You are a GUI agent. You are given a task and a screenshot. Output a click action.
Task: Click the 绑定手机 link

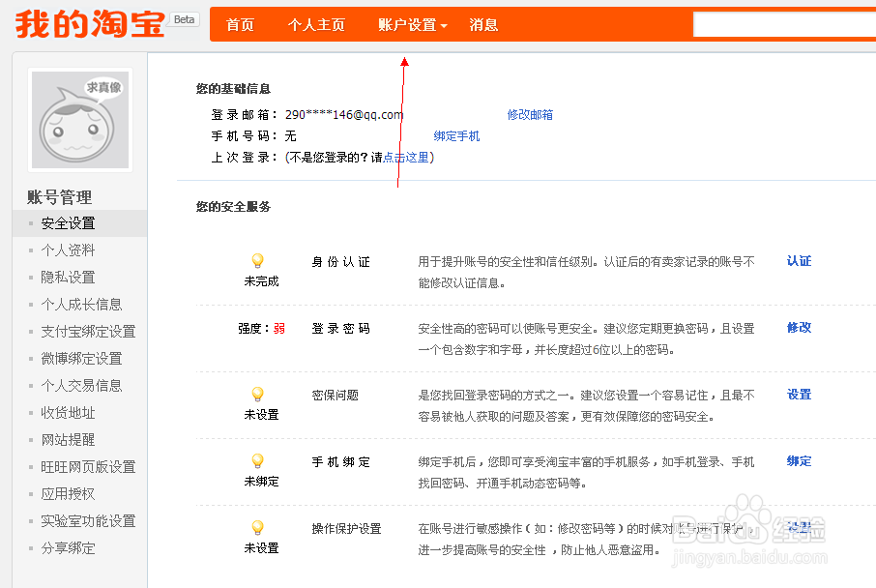point(456,135)
